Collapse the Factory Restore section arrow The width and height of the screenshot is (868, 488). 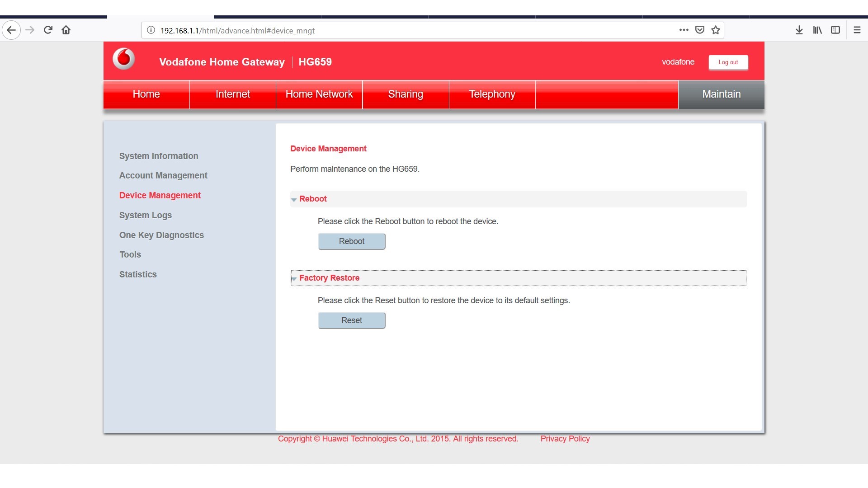(x=294, y=278)
